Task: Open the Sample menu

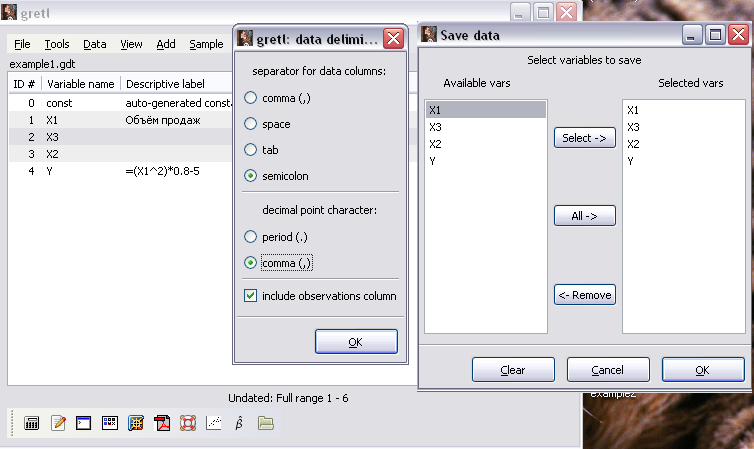Action: click(x=206, y=44)
